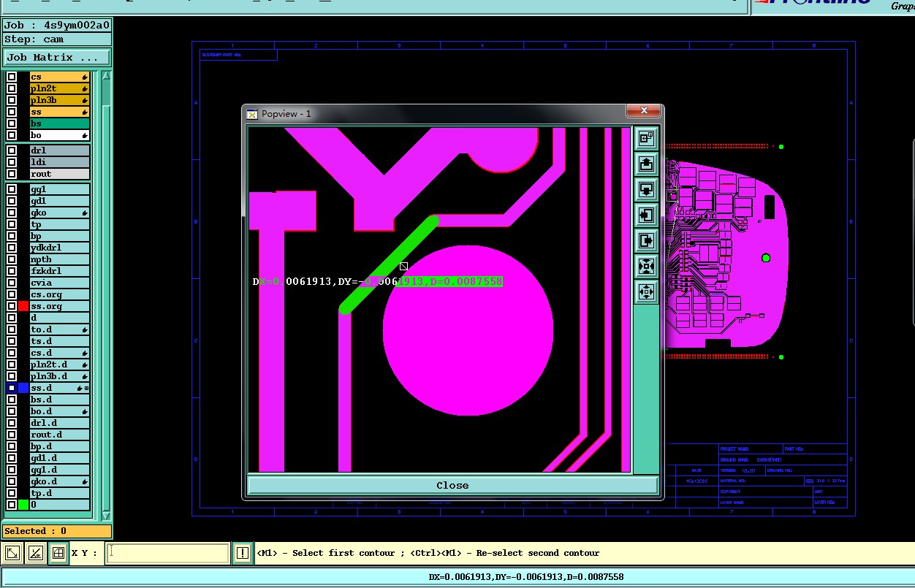Click the edit mark icon on bo.d row

coord(85,411)
